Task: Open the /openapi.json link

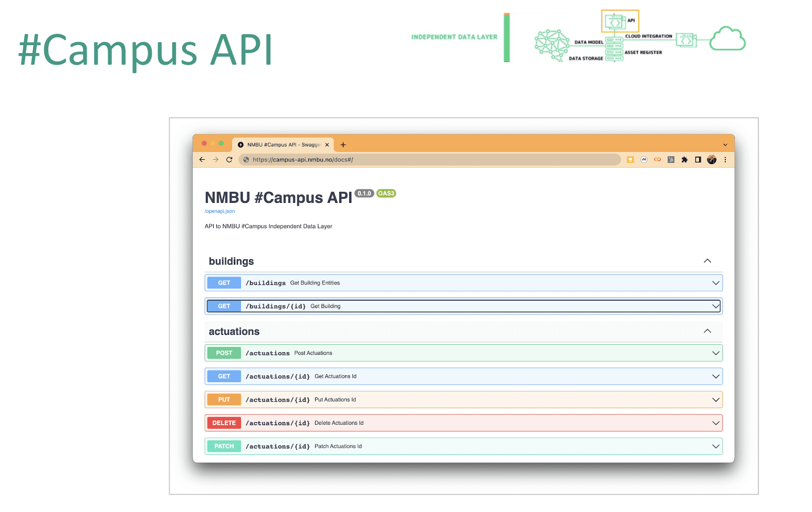Action: (220, 211)
